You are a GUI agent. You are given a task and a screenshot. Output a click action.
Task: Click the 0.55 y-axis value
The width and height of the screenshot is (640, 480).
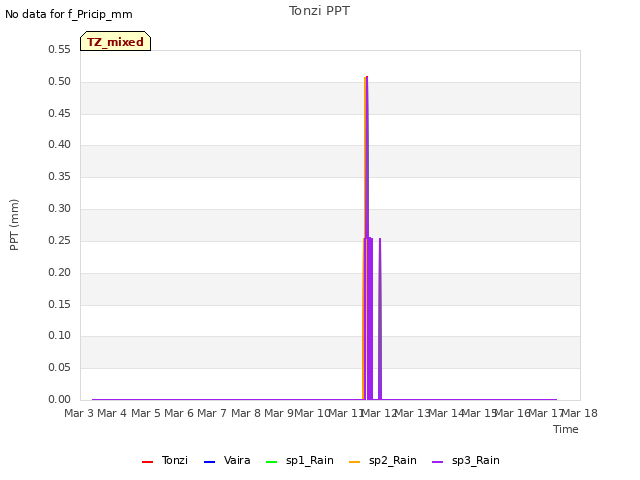(x=60, y=50)
